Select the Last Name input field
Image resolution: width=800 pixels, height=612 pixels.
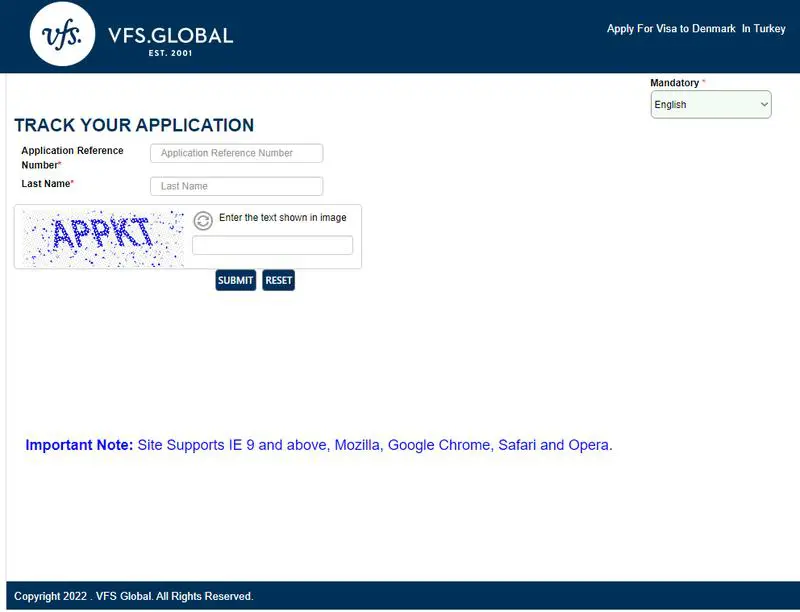[x=236, y=186]
